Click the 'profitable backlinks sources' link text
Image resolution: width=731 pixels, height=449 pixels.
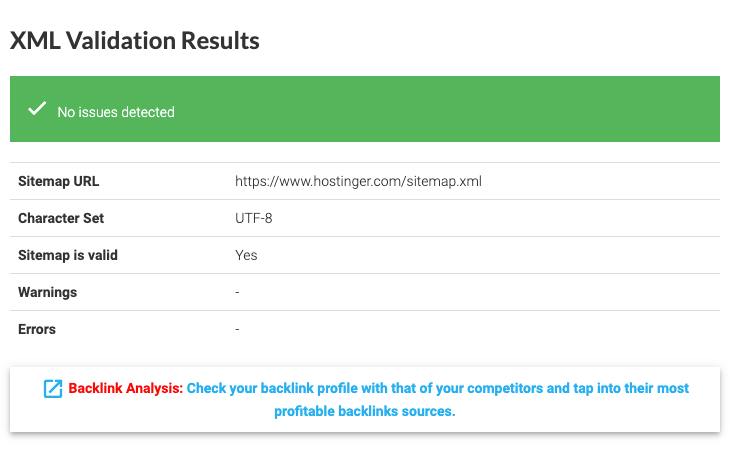(364, 411)
